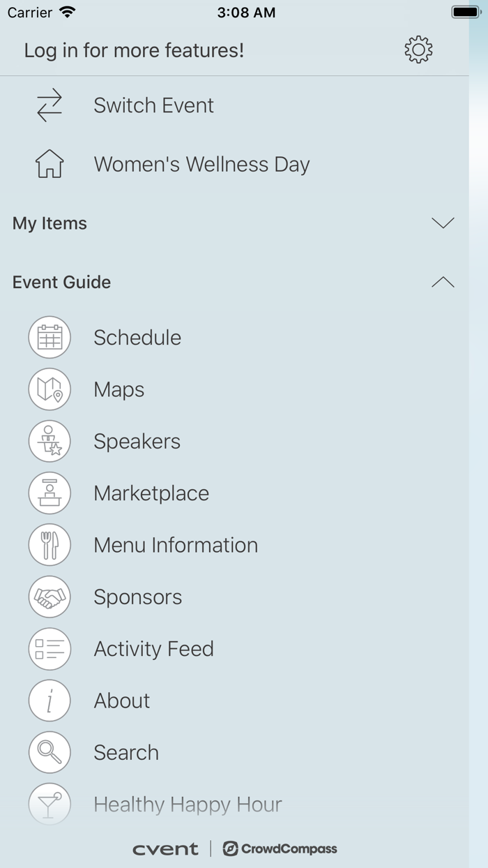Image resolution: width=488 pixels, height=868 pixels.
Task: Click the Marketplace booth icon
Action: (x=49, y=493)
